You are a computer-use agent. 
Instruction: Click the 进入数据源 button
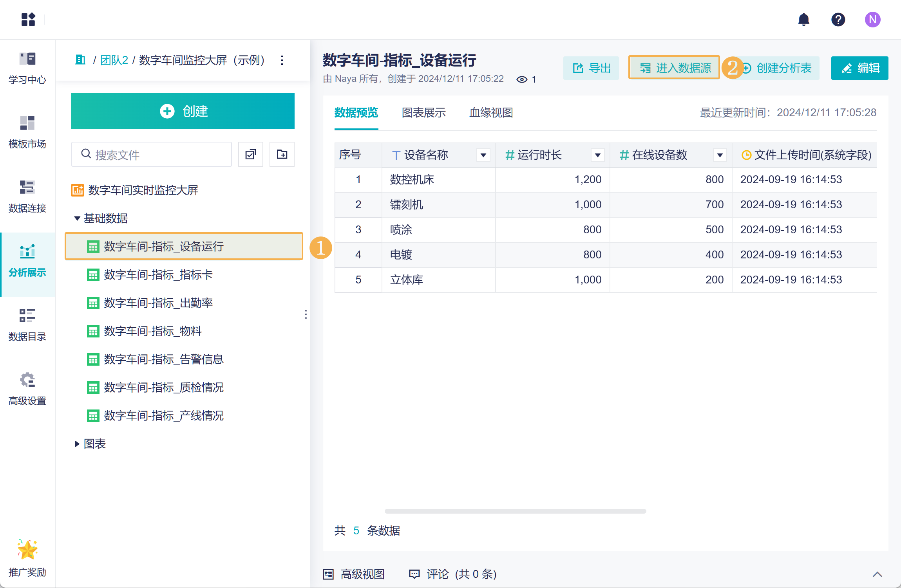(x=674, y=68)
